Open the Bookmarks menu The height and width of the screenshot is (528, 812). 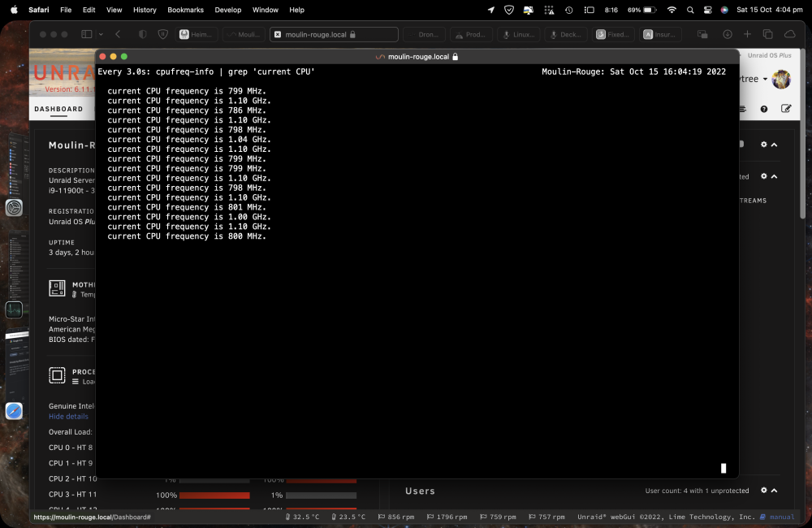click(185, 10)
